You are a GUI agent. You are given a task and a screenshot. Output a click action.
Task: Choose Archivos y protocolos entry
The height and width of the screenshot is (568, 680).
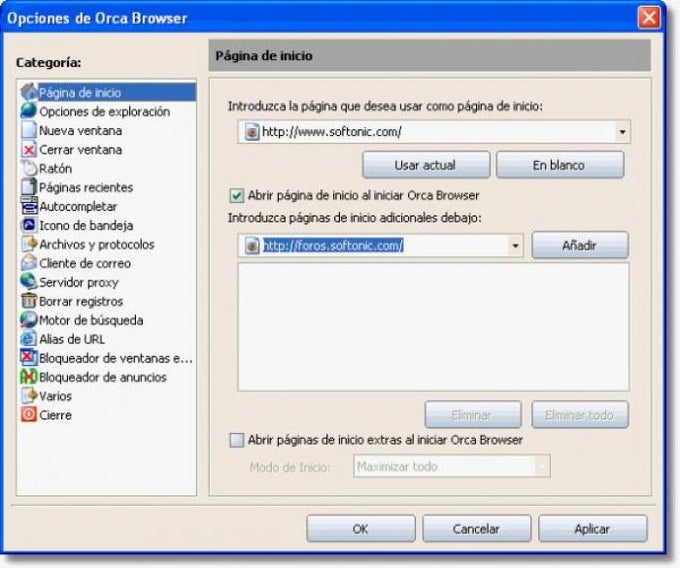coord(97,245)
